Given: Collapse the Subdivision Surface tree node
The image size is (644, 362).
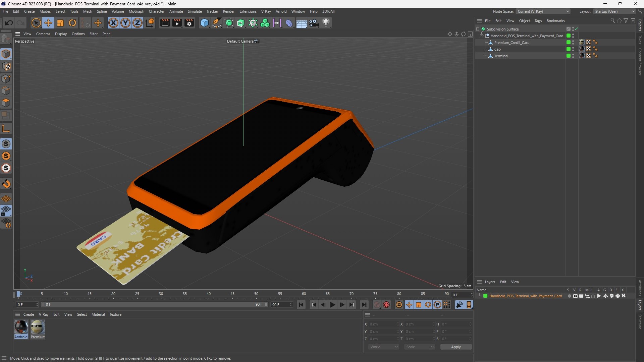Looking at the screenshot, I should 478,29.
